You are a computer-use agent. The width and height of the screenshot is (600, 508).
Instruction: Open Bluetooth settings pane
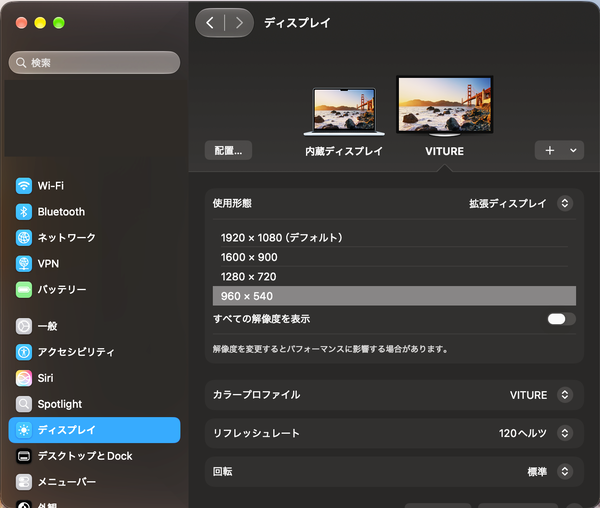tap(94, 212)
